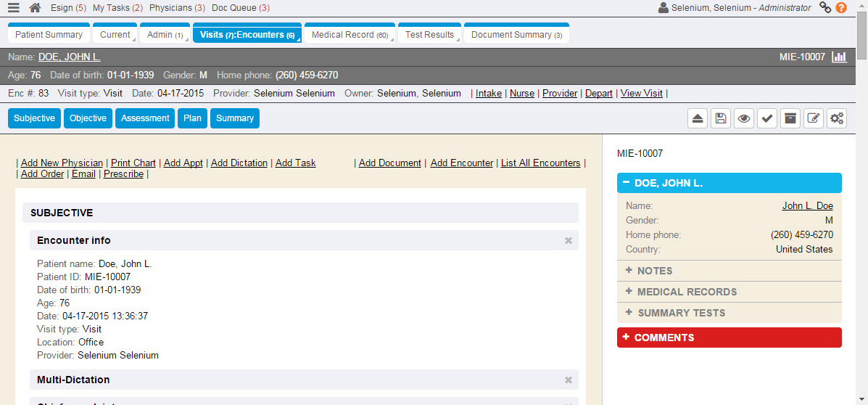Open the Test Results tab
This screenshot has height=405, width=868.
coord(429,35)
